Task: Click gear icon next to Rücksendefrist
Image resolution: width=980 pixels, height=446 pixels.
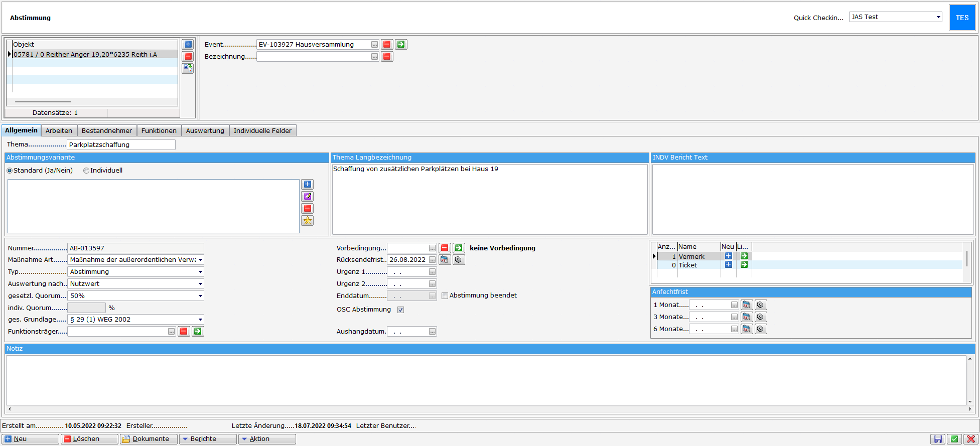Action: 458,260
